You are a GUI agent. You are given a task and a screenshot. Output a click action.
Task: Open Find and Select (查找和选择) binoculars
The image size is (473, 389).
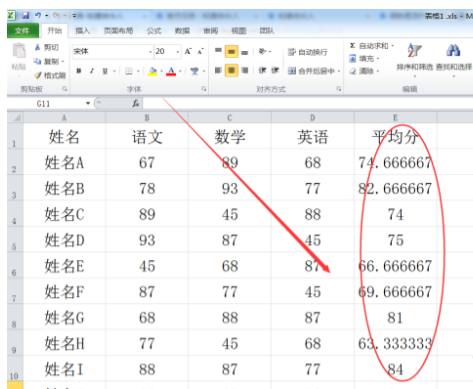(454, 60)
